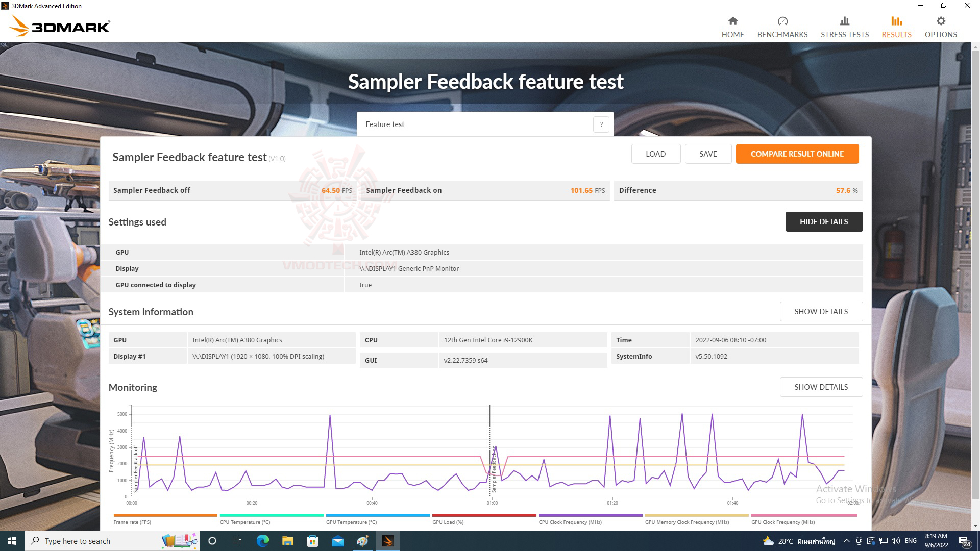Open the 3DMark taskbar app icon
980x551 pixels.
click(387, 541)
